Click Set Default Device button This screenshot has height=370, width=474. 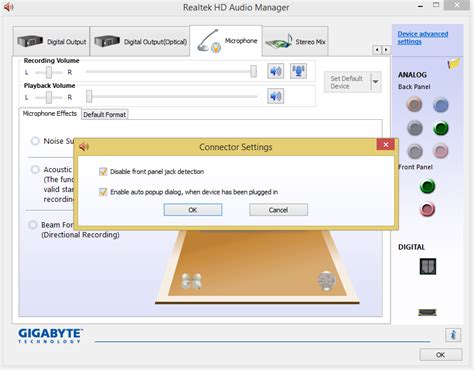(348, 82)
